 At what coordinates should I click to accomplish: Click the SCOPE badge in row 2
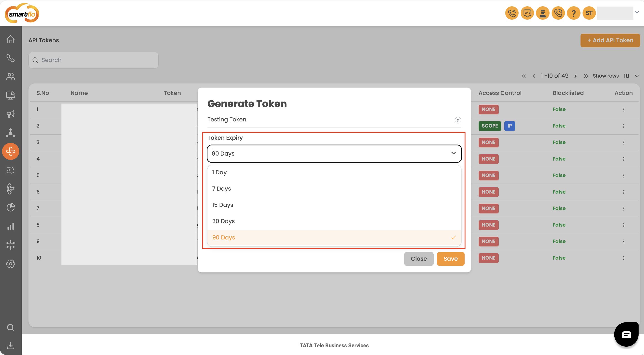click(x=489, y=126)
